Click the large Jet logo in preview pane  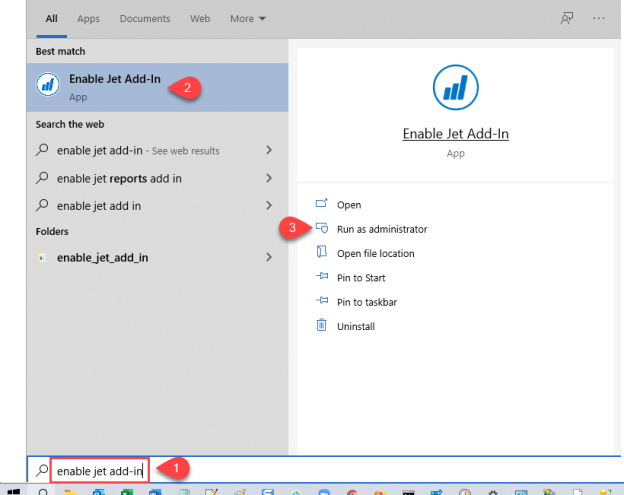456,88
